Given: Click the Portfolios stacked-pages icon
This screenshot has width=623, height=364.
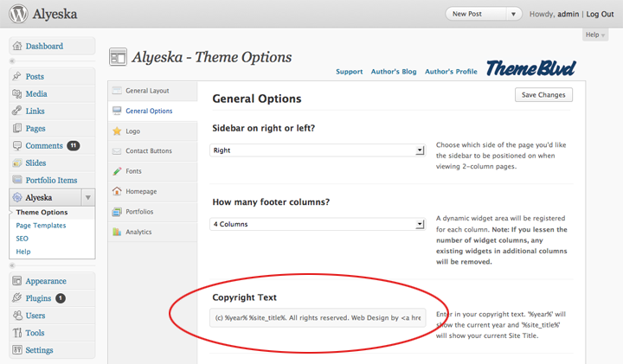Looking at the screenshot, I should click(x=117, y=212).
